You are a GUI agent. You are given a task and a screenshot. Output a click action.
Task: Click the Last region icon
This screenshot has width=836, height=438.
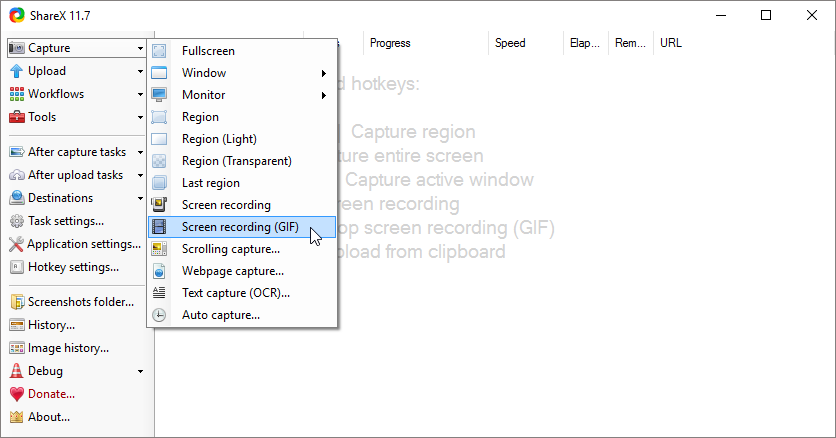[159, 183]
